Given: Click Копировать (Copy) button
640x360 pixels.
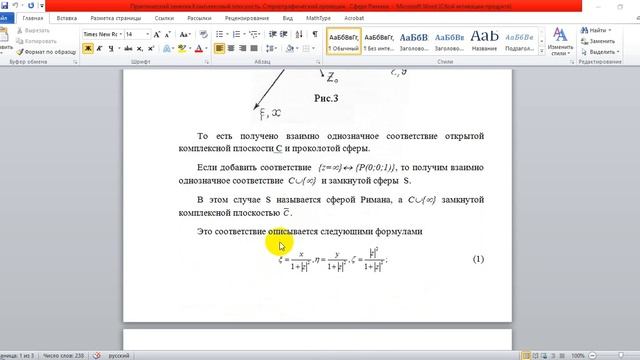Looking at the screenshot, I should [x=36, y=41].
